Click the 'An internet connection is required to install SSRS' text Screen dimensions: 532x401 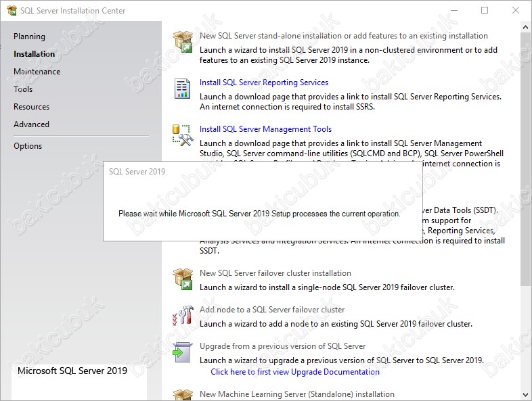(287, 107)
